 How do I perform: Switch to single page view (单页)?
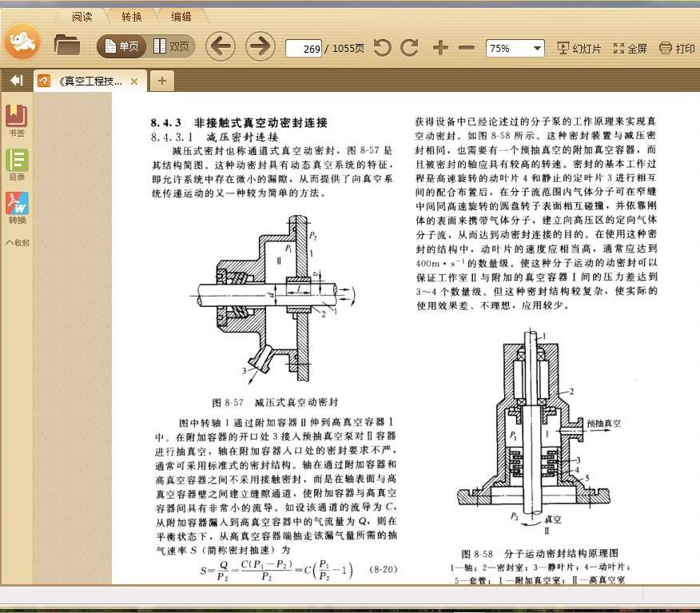pyautogui.click(x=121, y=46)
